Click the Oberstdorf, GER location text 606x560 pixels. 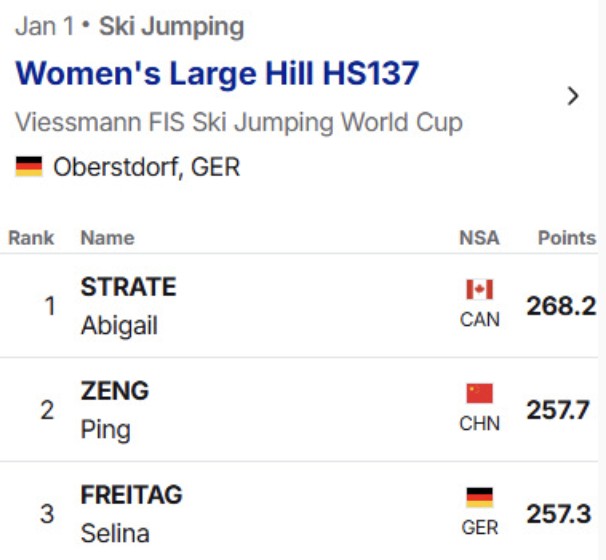[x=147, y=166]
